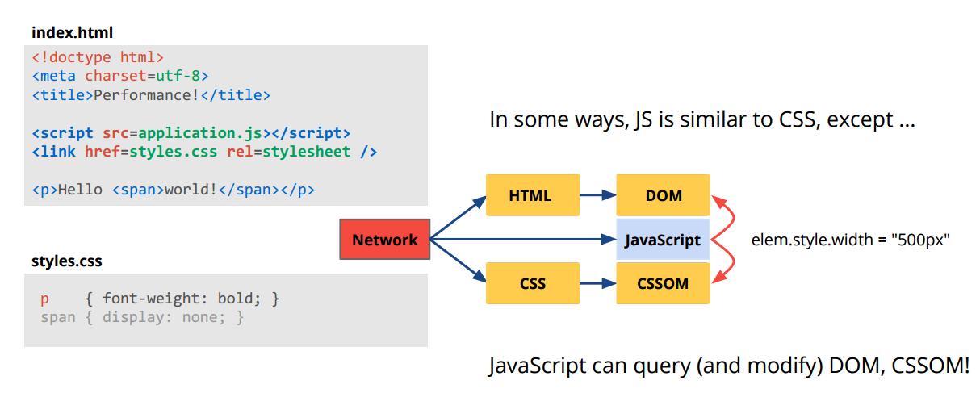The image size is (980, 418).
Task: Click the styles.css heading
Action: pyautogui.click(x=67, y=261)
